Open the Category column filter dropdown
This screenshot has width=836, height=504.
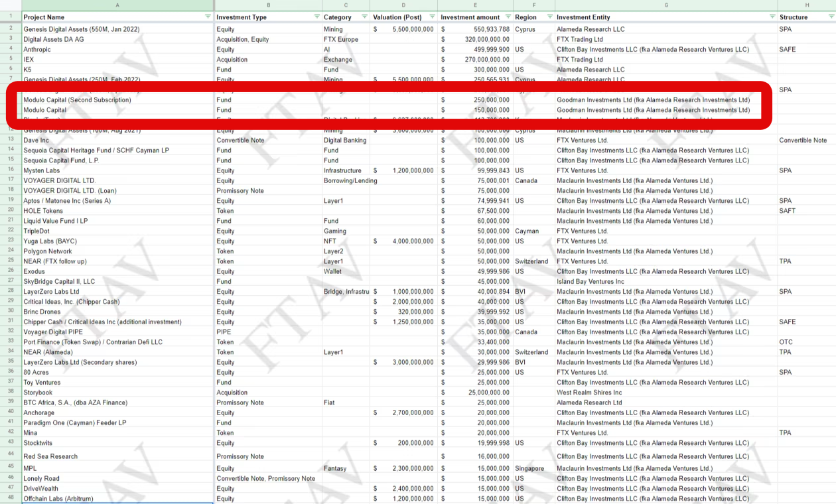tap(364, 17)
